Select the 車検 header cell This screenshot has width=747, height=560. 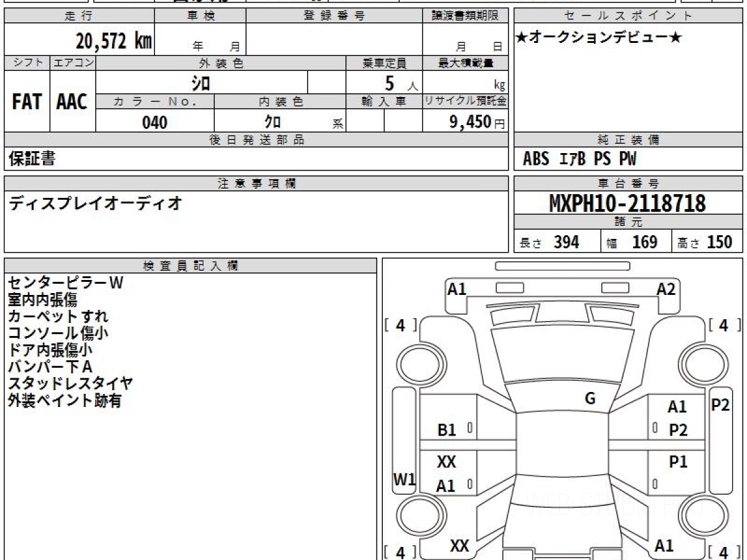(200, 16)
